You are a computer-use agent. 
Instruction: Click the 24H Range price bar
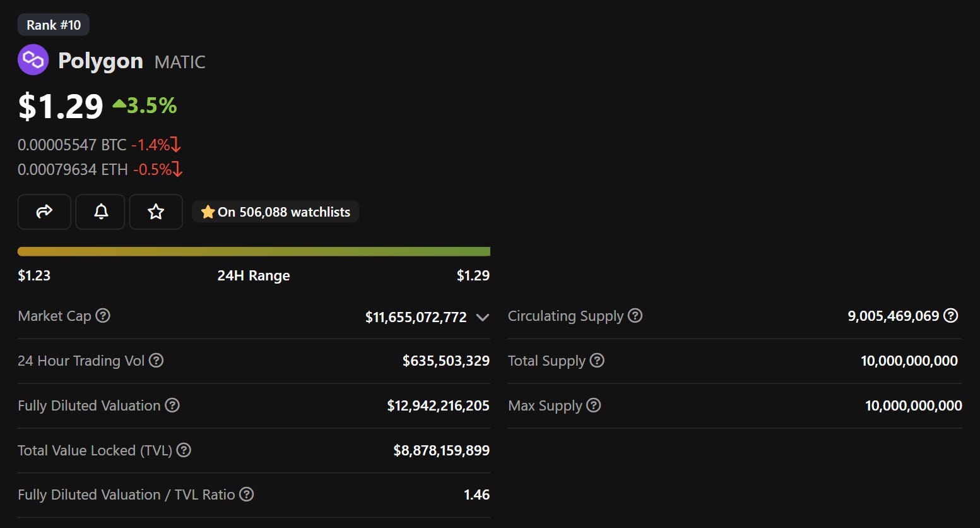[x=254, y=251]
